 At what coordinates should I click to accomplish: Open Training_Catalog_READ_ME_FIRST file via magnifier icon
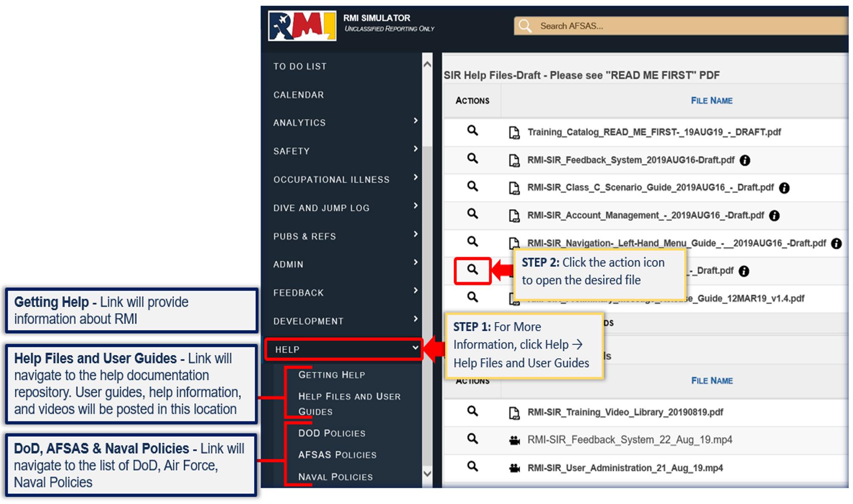[473, 131]
